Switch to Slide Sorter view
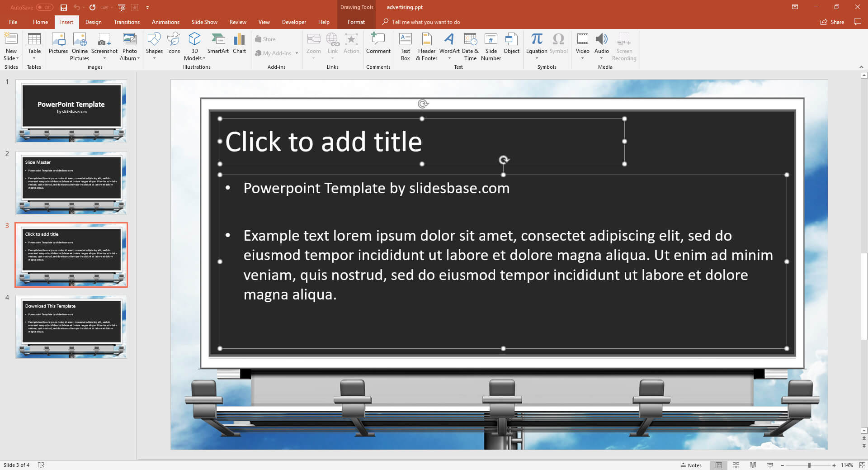The image size is (868, 470). [736, 465]
